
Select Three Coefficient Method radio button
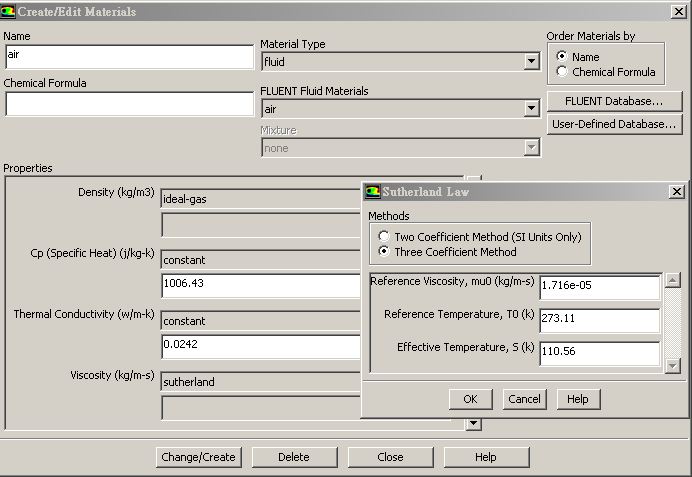(384, 252)
